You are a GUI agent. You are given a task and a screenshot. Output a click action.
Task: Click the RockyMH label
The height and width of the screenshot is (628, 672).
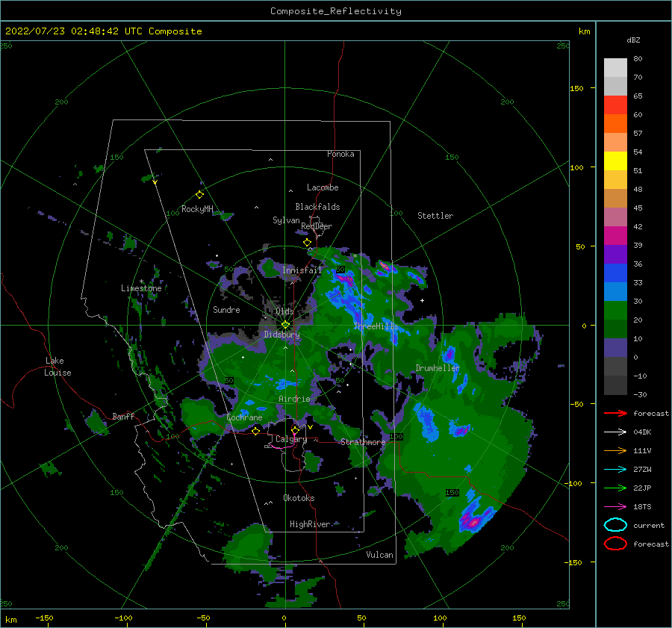pos(197,209)
